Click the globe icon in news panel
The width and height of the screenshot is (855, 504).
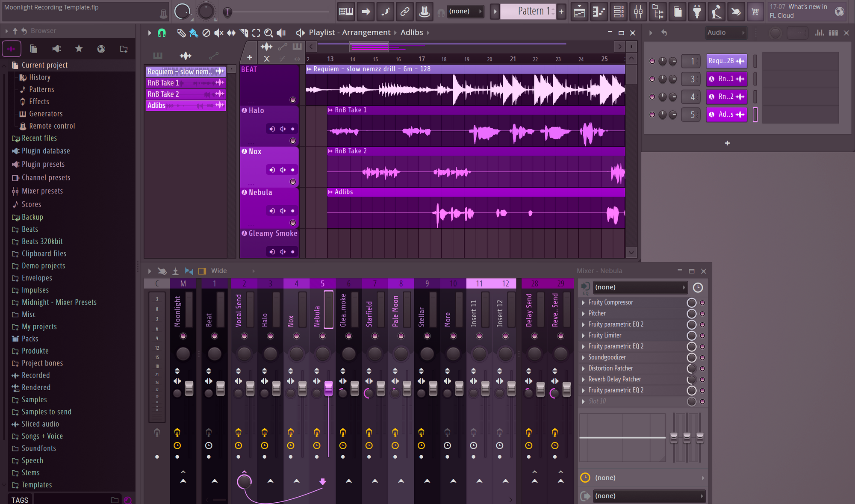[840, 12]
